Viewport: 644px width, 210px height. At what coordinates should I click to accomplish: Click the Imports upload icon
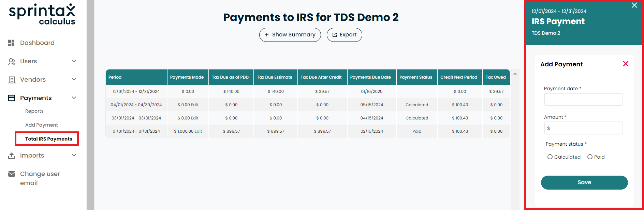coord(12,156)
